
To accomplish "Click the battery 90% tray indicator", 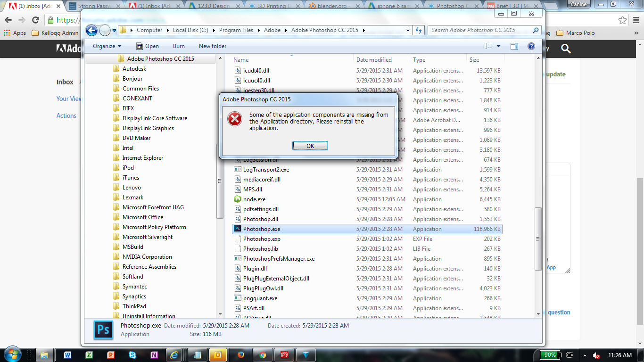I will tap(550, 355).
